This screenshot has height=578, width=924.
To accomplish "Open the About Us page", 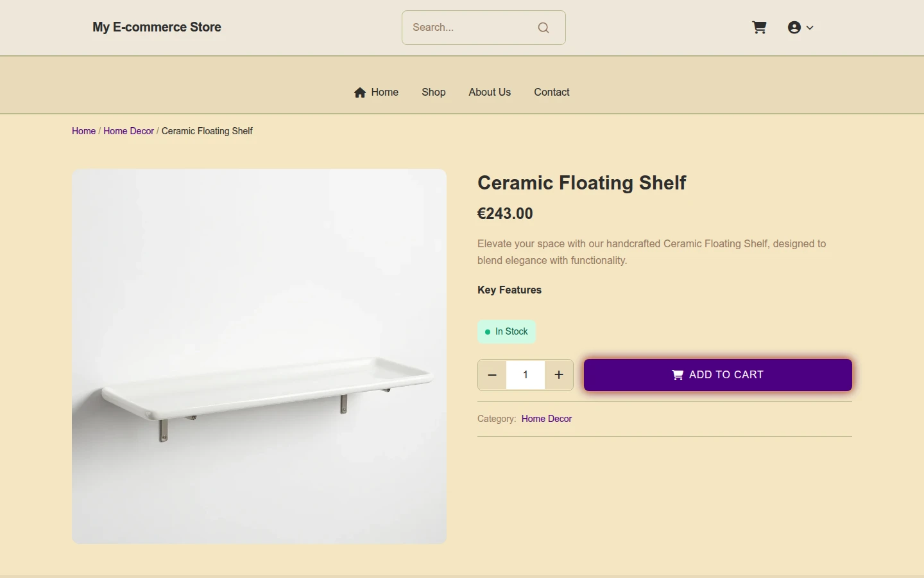I will (490, 92).
